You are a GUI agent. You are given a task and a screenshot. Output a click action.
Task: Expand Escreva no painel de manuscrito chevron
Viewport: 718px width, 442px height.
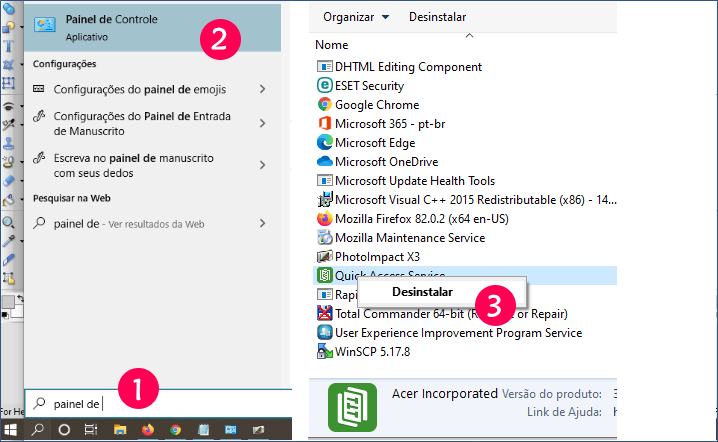(x=262, y=165)
